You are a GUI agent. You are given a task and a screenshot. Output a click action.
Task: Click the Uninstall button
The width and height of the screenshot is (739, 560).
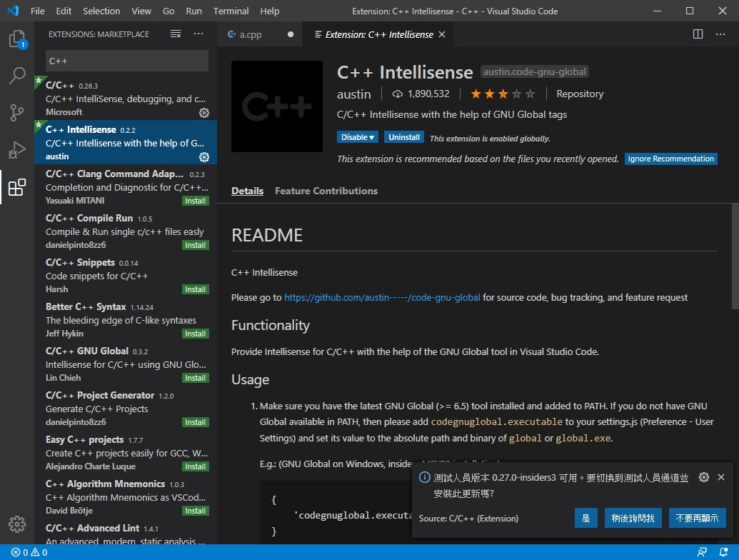coord(404,137)
